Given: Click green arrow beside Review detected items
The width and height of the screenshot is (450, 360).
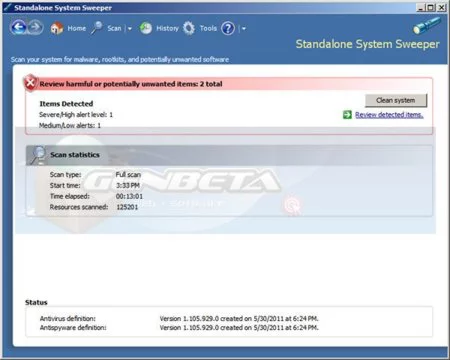Looking at the screenshot, I should pos(347,115).
